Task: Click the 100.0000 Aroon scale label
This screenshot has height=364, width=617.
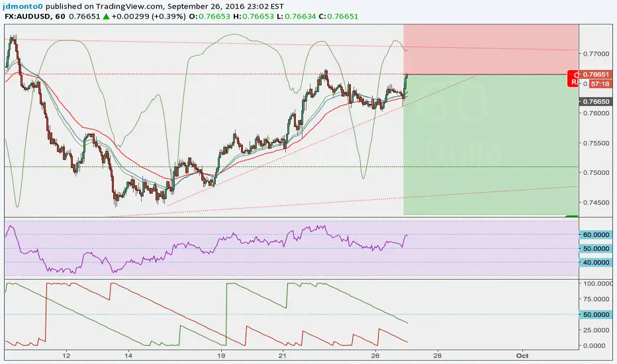Action: click(x=598, y=284)
